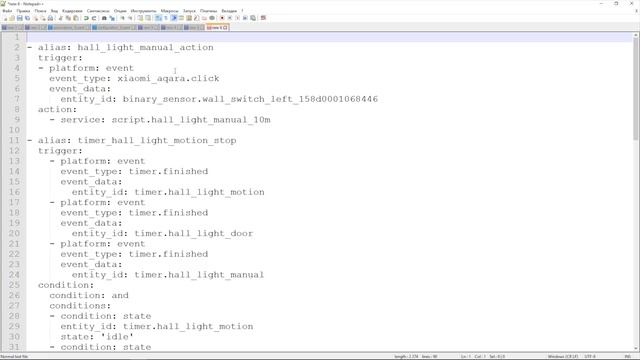Toggle synchronized horizontal scrolling icon
The width and height of the screenshot is (640, 360).
coord(148,18)
